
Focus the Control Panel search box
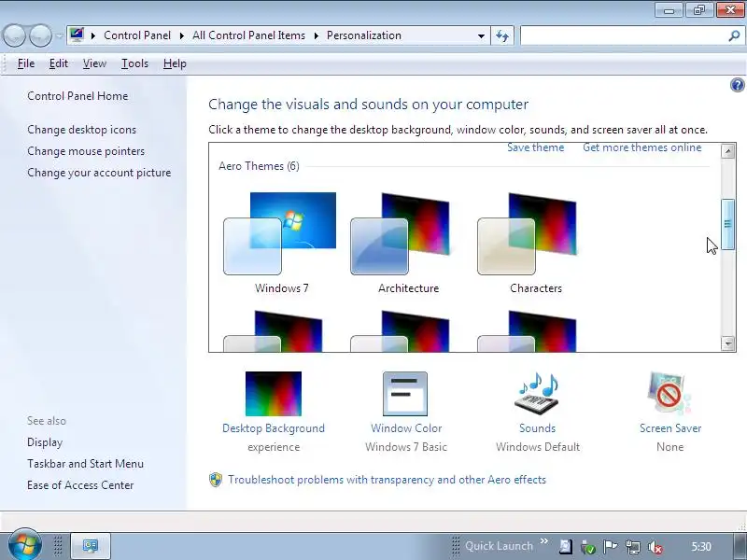624,35
